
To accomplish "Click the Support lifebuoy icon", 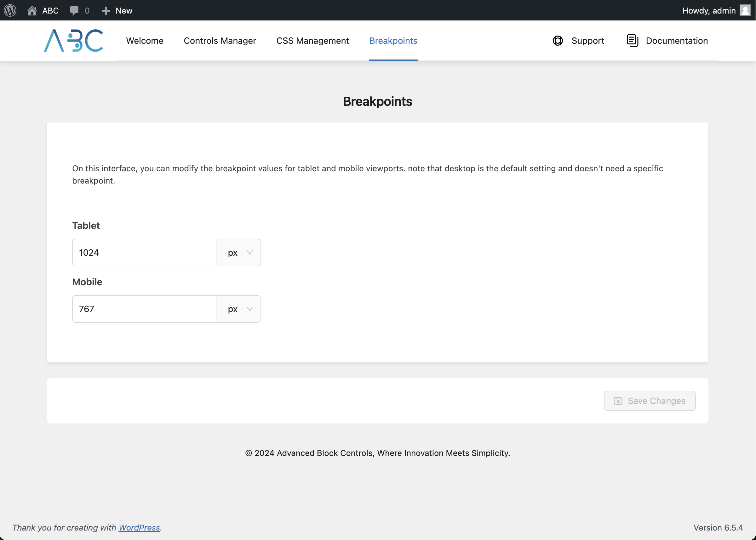I will pyautogui.click(x=558, y=41).
